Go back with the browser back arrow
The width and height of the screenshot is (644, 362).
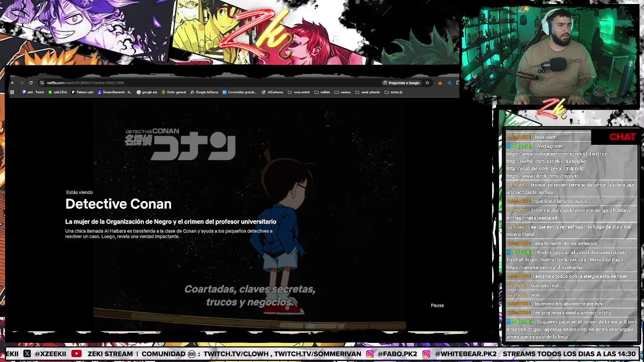(13, 82)
